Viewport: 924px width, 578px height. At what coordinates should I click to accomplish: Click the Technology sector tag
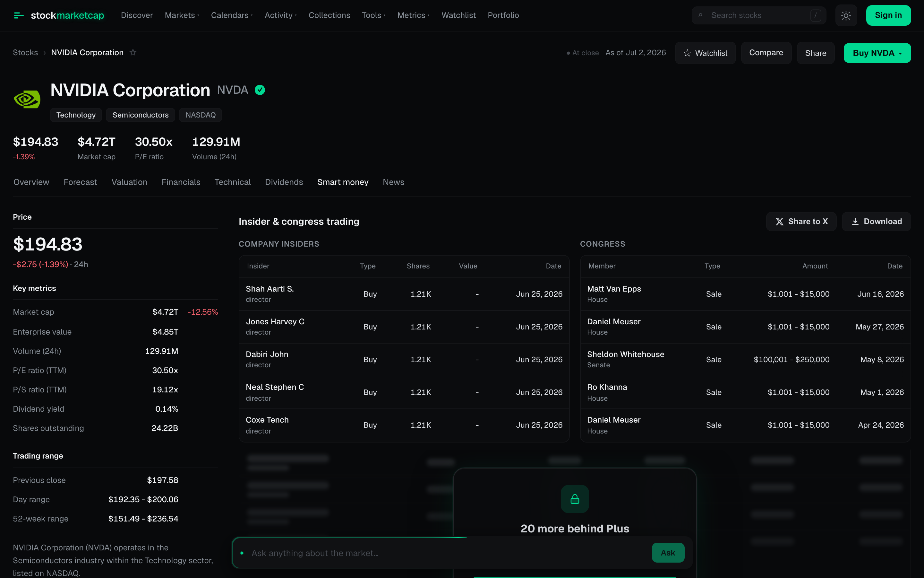76,115
